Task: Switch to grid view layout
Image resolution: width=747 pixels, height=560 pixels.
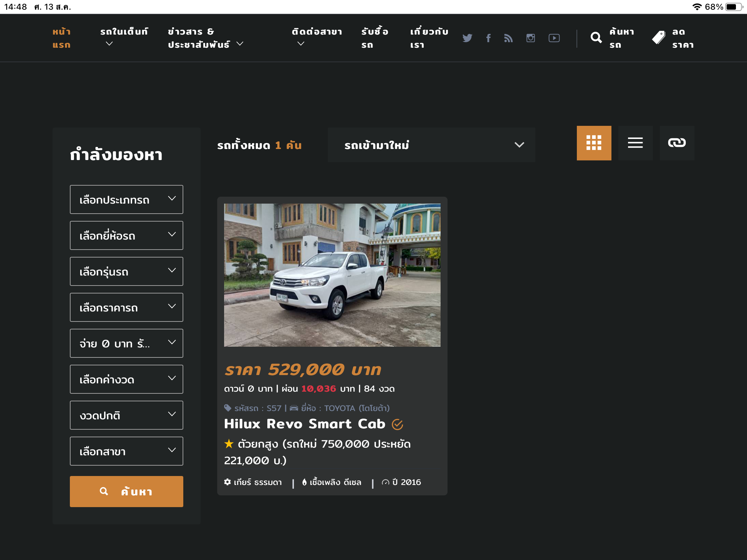Action: (x=594, y=143)
